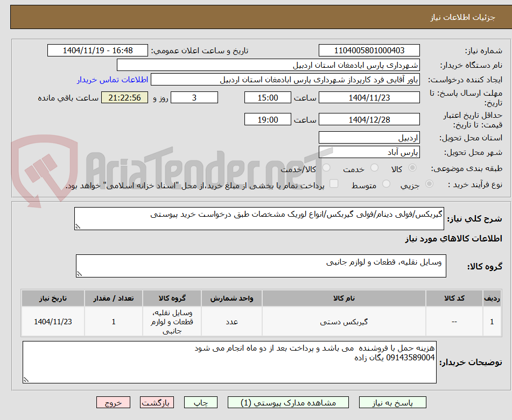The image size is (512, 420).
Task: Click the 1404/11/23 need date table cell
Action: [x=53, y=322]
